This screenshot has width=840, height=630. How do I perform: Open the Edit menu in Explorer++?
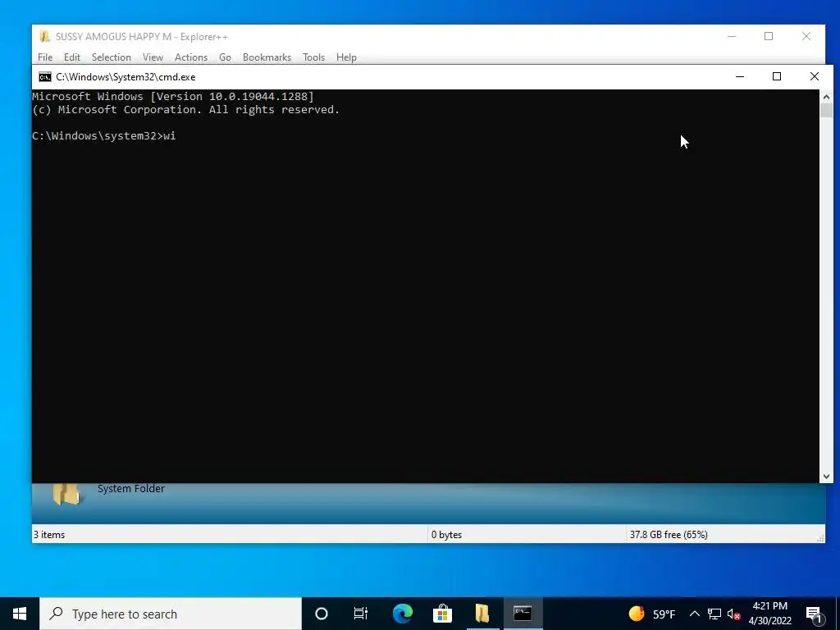point(72,57)
